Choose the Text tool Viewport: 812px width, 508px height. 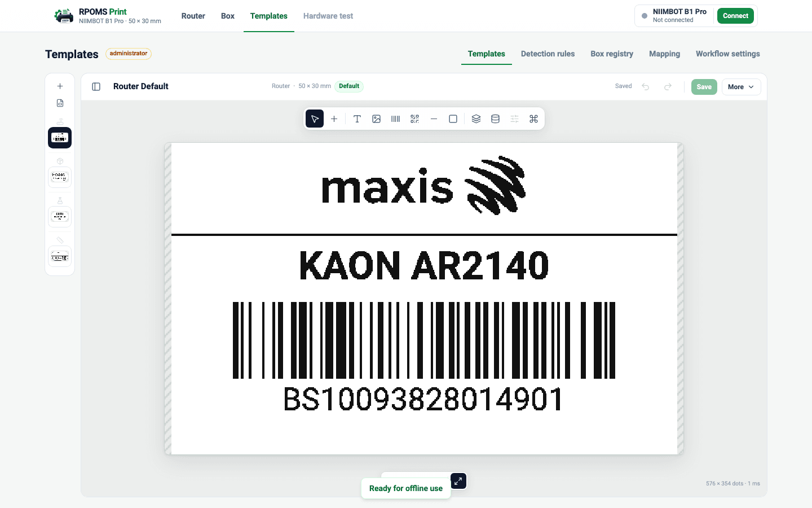coord(357,119)
